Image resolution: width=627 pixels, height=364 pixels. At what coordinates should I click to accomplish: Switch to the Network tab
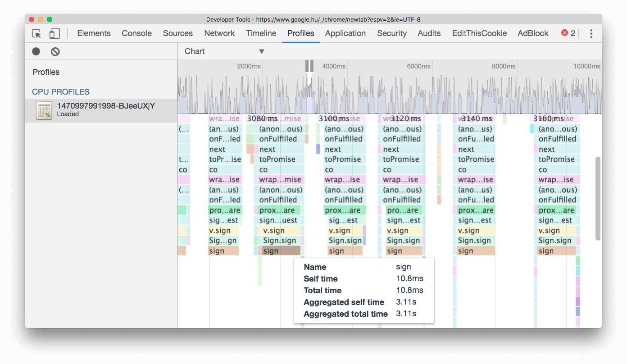click(219, 33)
